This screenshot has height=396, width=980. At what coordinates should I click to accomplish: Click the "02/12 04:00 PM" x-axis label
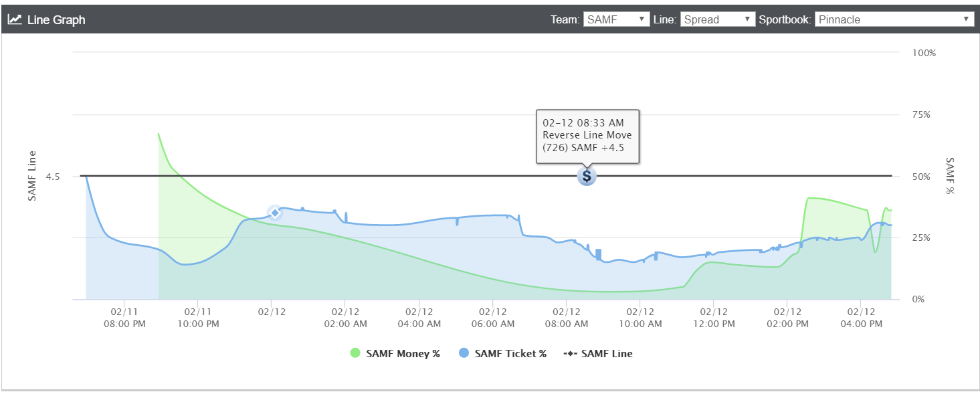click(x=862, y=318)
